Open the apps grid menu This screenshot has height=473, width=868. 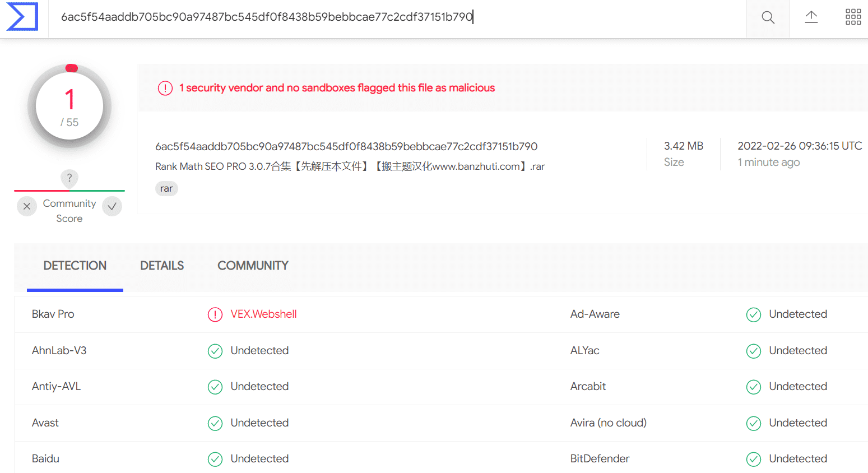pos(853,17)
